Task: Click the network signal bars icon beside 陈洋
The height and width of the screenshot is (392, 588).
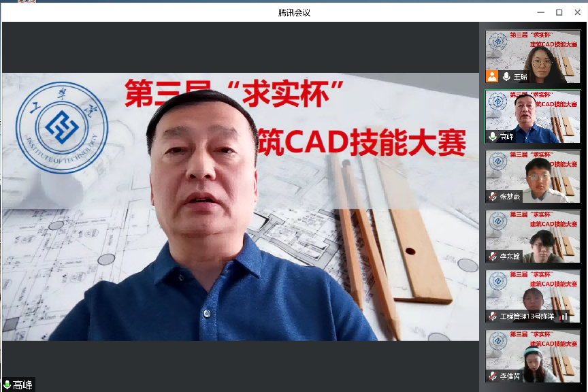Action: (x=563, y=316)
